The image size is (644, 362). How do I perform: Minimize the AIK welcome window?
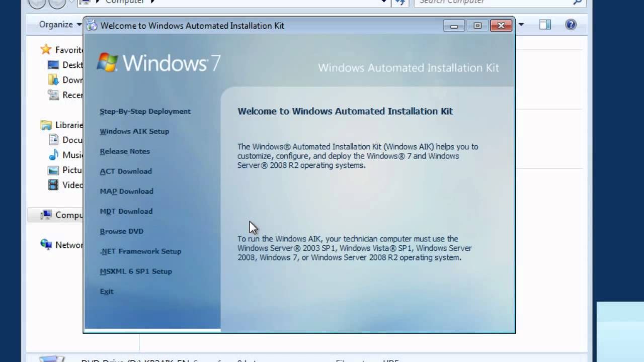click(x=454, y=26)
